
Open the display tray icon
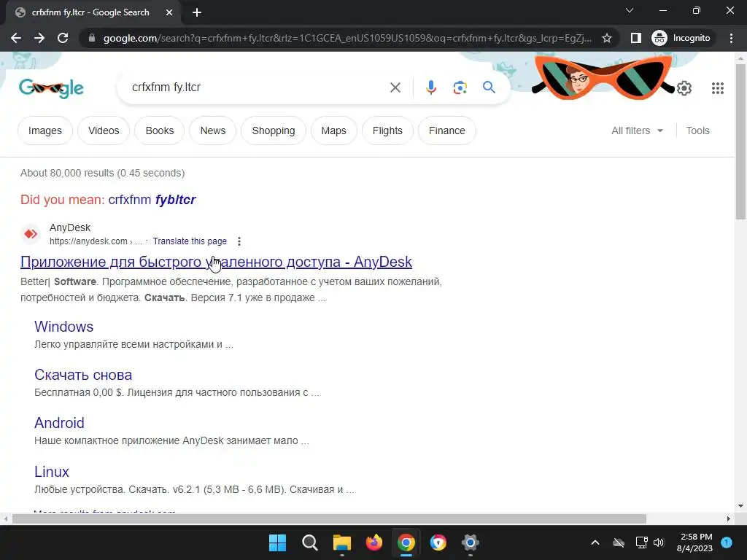[x=642, y=542]
